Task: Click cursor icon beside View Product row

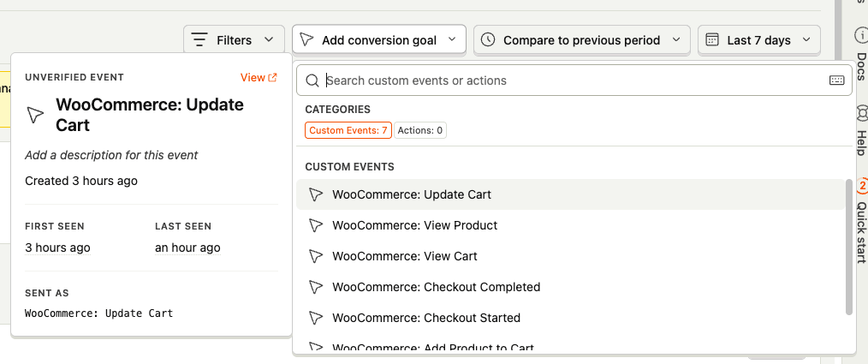Action: tap(316, 225)
